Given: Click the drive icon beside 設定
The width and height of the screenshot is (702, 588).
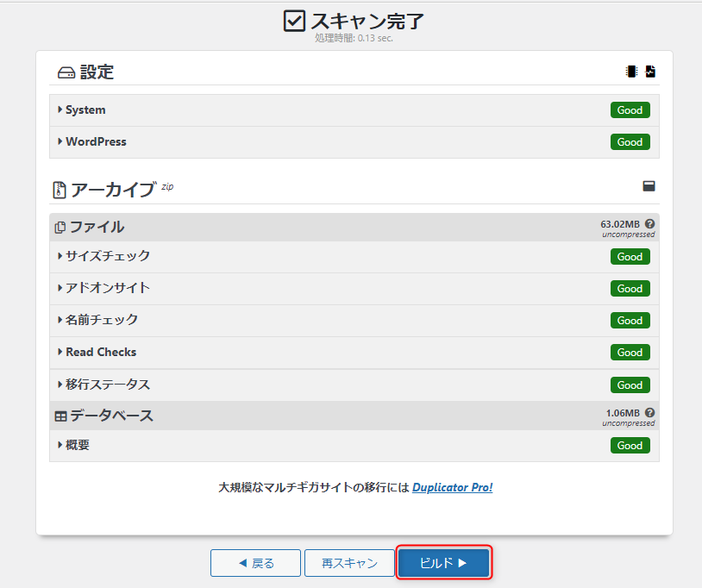Looking at the screenshot, I should [x=66, y=72].
